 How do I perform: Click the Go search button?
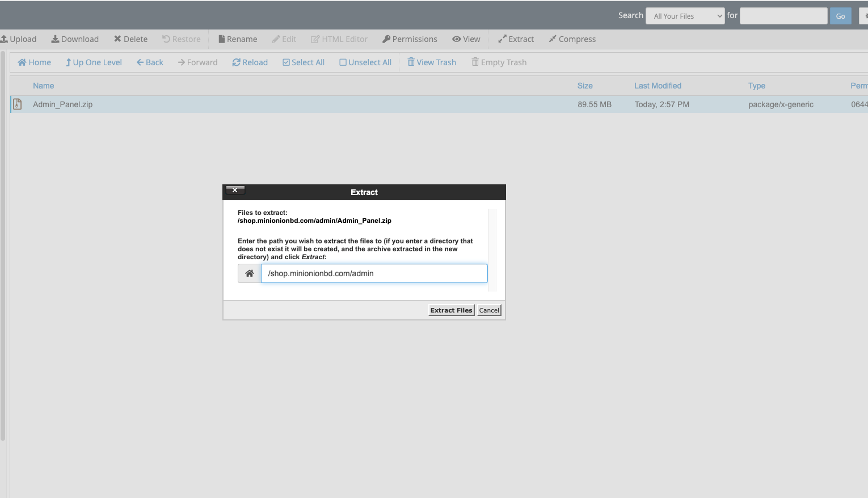pos(840,16)
